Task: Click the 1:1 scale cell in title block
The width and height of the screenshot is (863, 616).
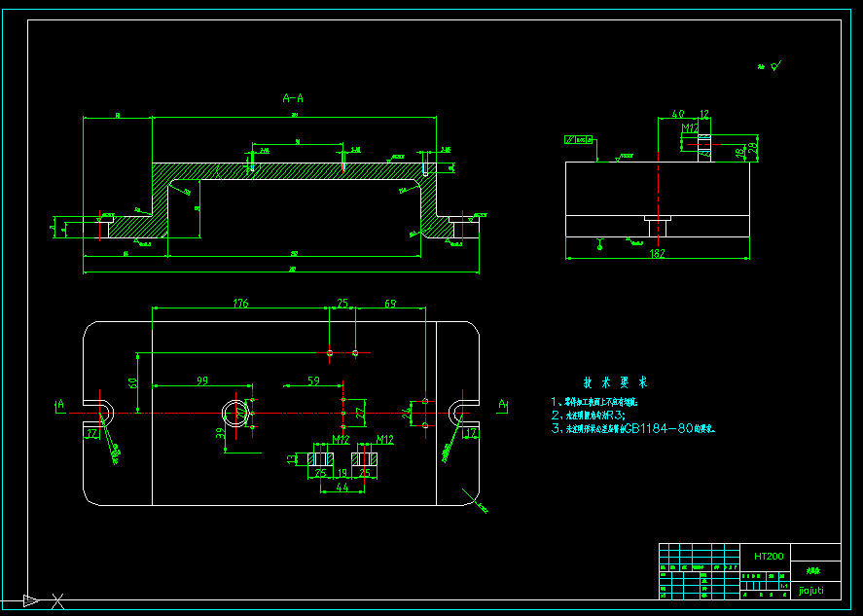Action: click(784, 586)
